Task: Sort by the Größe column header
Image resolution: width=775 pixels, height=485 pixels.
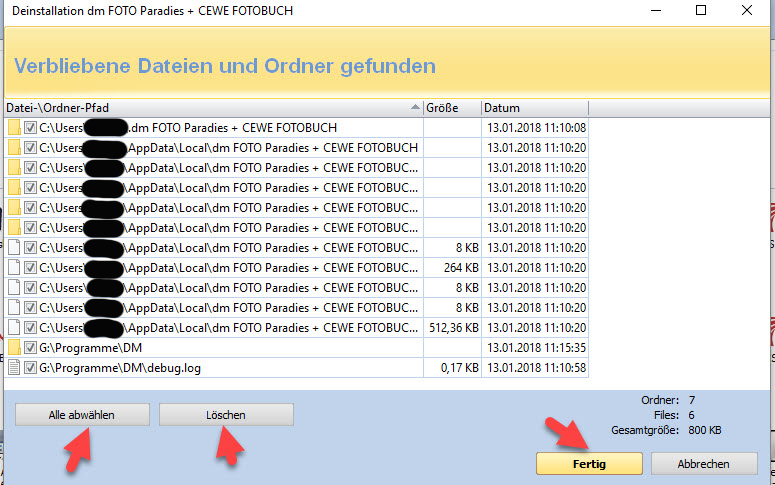Action: [x=452, y=108]
